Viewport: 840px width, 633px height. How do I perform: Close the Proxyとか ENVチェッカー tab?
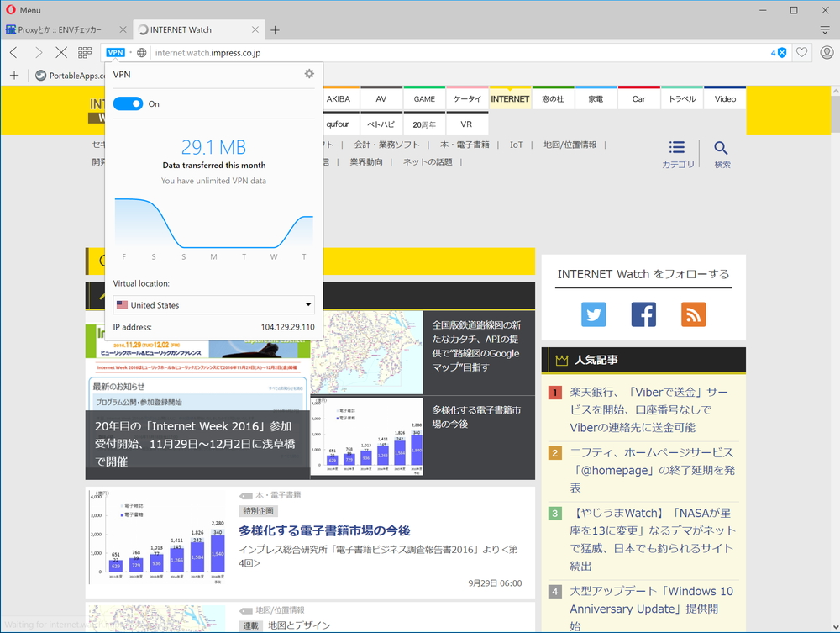pos(123,30)
